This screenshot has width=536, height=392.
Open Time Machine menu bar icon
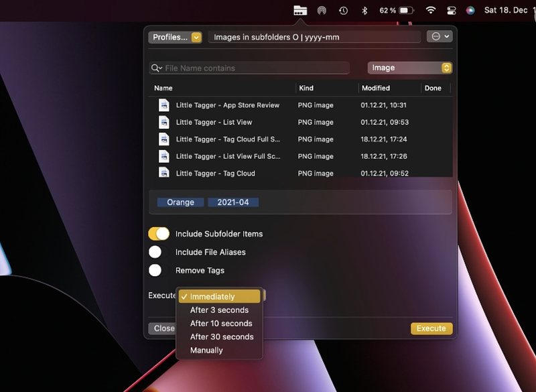(343, 11)
